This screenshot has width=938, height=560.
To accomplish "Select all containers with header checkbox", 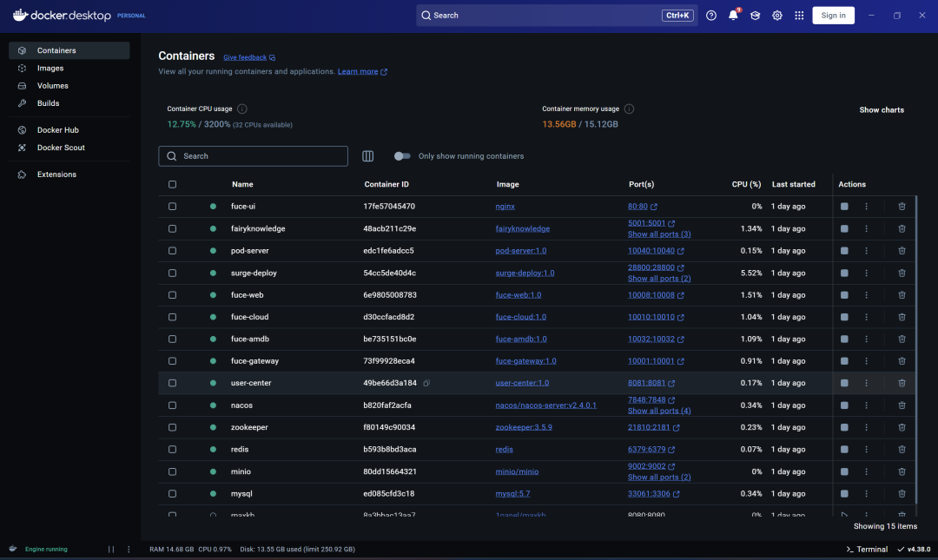I will click(172, 184).
